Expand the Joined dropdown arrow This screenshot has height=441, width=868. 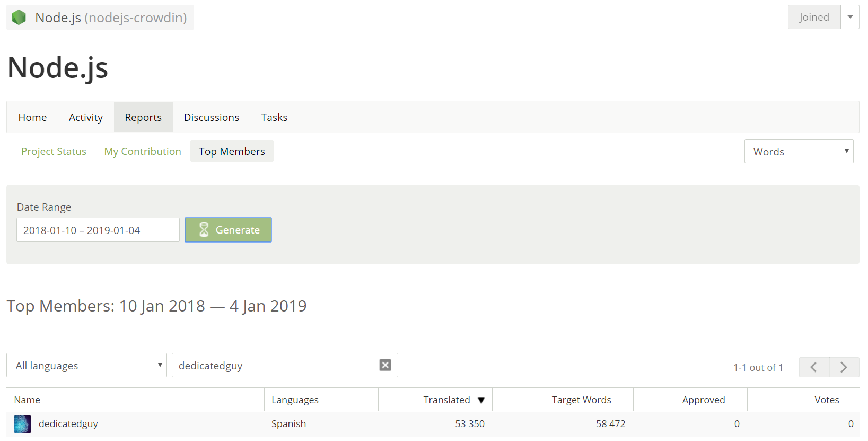pyautogui.click(x=850, y=17)
